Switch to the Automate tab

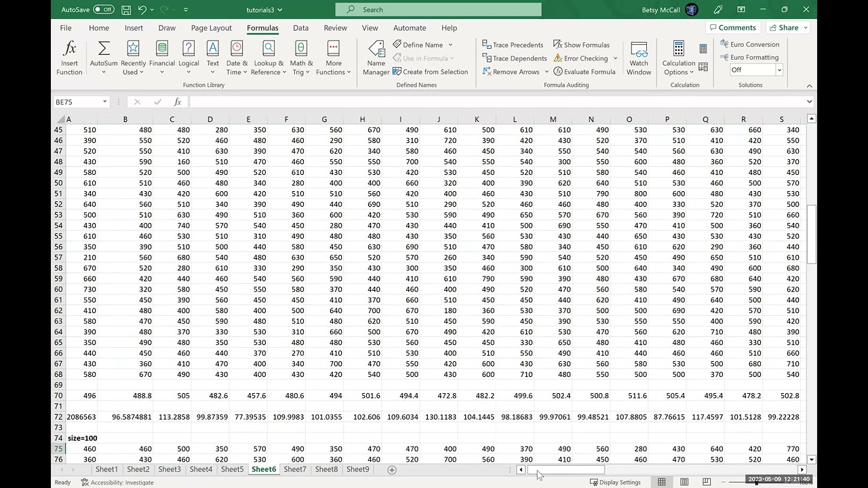(x=410, y=28)
